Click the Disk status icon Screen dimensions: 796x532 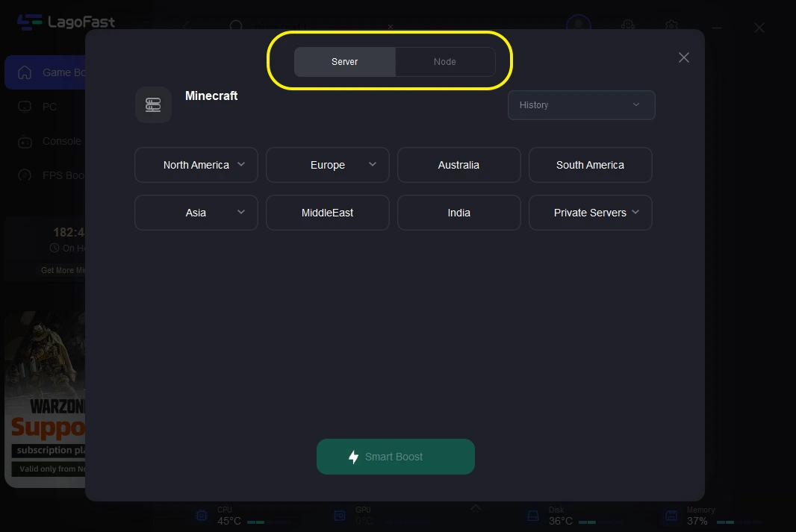pyautogui.click(x=533, y=516)
